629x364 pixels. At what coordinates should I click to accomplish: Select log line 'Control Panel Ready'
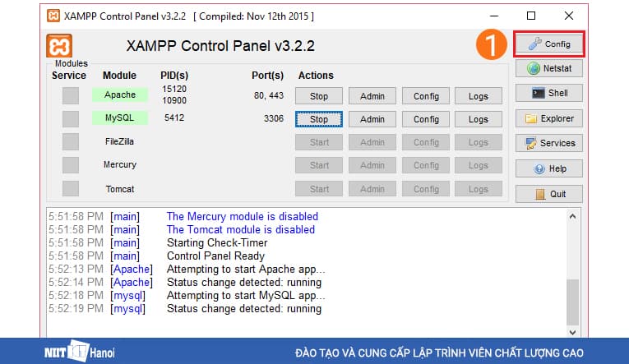[215, 256]
